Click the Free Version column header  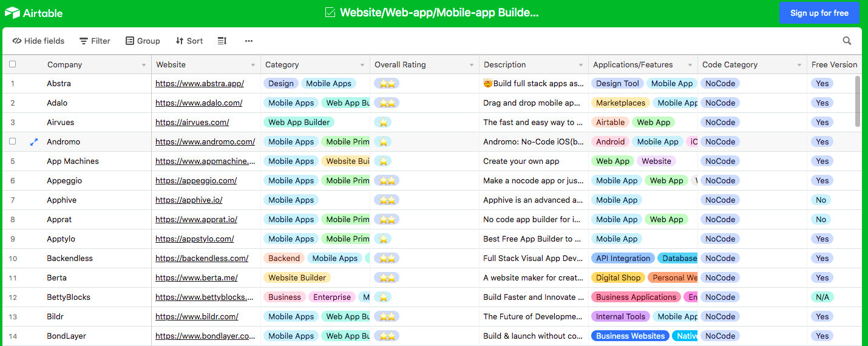(x=835, y=65)
